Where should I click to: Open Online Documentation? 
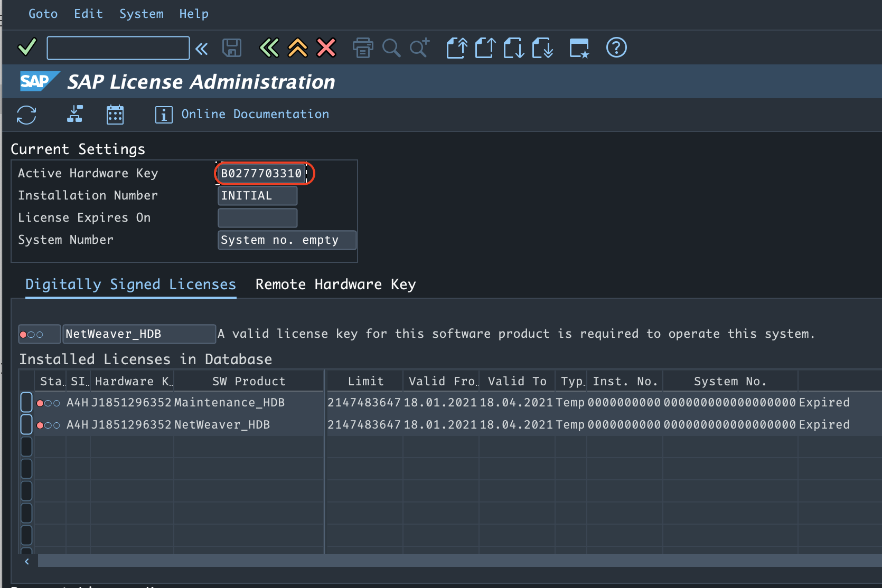[255, 114]
